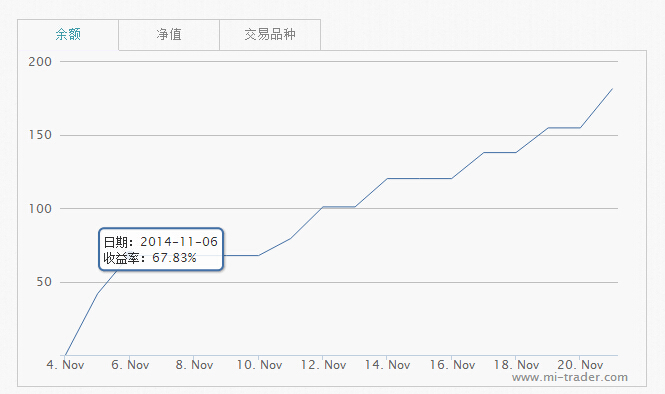Click the 16. Nov x-axis label
665x394 pixels.
tap(452, 365)
